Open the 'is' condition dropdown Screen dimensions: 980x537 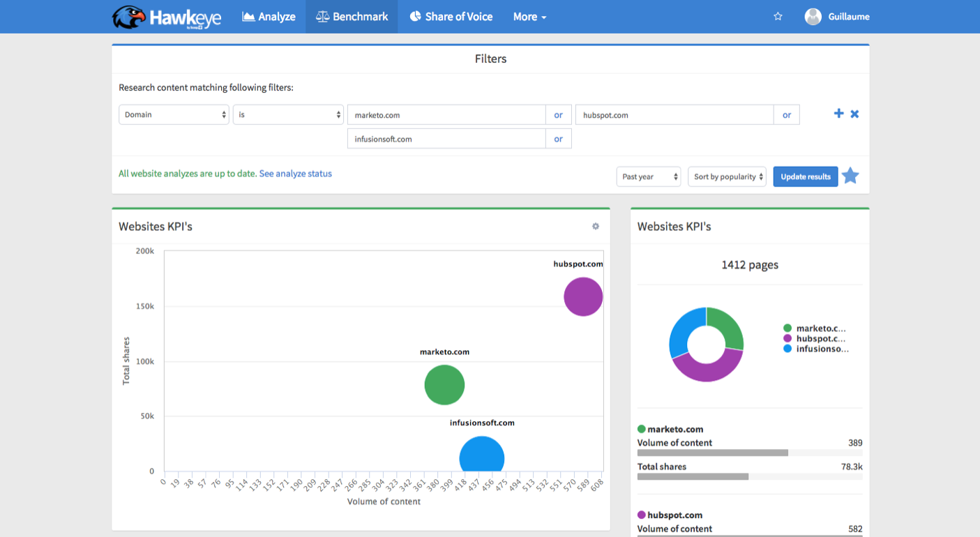288,114
